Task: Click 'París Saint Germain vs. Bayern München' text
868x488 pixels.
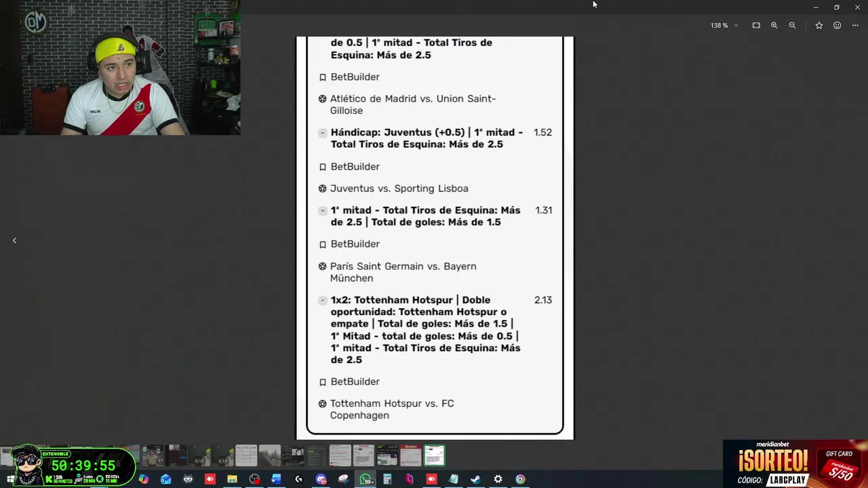Action: (403, 272)
